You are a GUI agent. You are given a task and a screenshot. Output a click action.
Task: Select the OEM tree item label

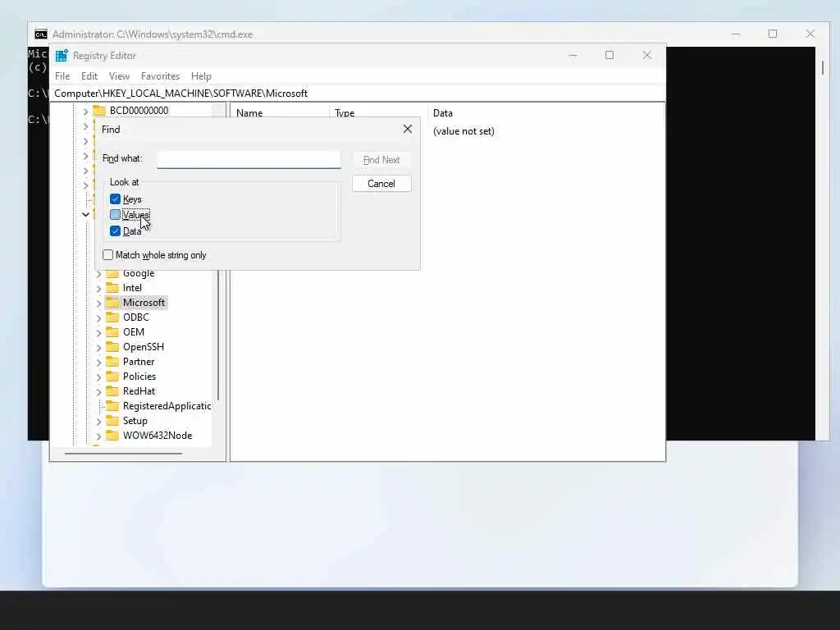pyautogui.click(x=134, y=332)
